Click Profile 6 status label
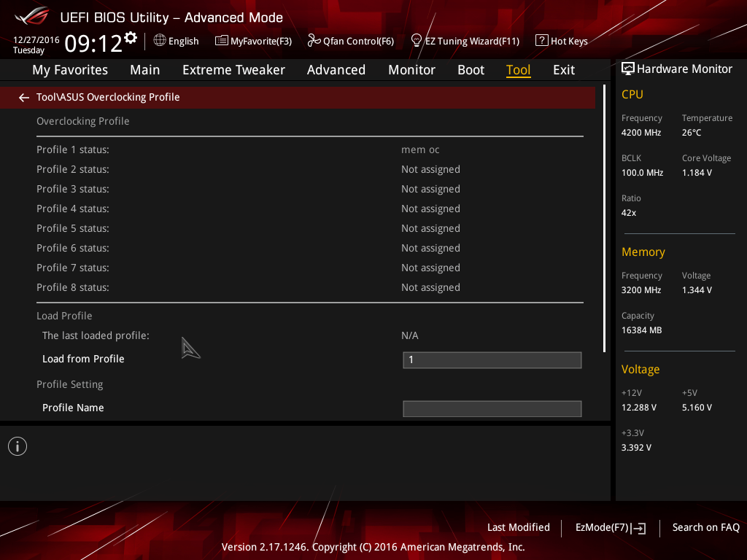The width and height of the screenshot is (747, 560). click(x=73, y=248)
